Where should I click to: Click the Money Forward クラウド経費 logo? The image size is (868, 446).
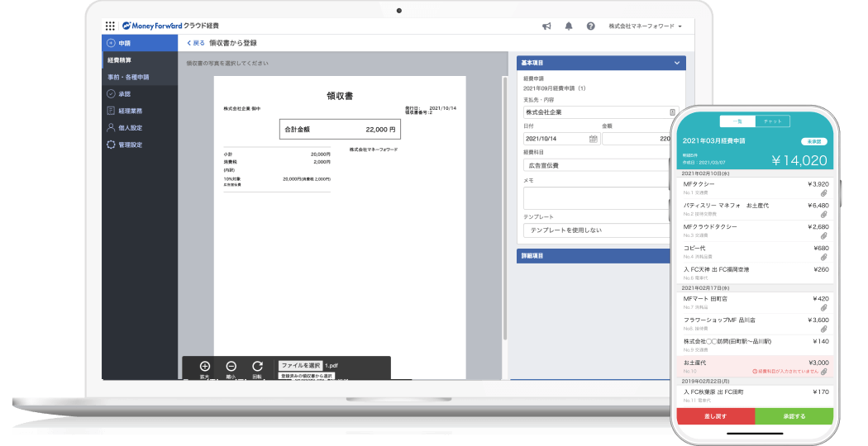pyautogui.click(x=170, y=26)
